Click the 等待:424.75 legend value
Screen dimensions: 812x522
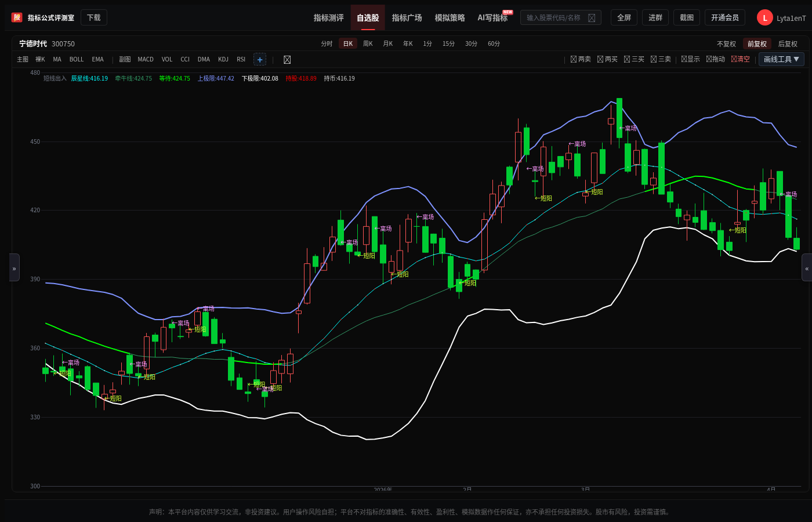[x=175, y=79]
